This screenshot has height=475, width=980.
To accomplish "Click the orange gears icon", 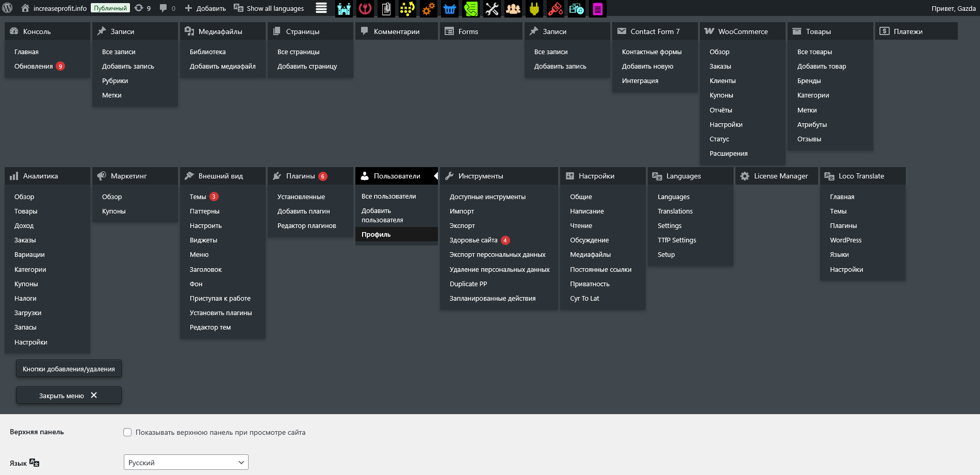I will pyautogui.click(x=429, y=8).
